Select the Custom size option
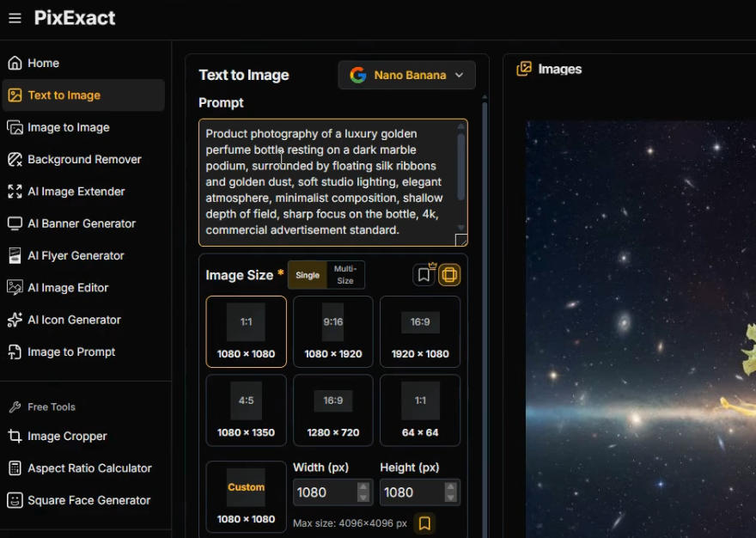This screenshot has width=756, height=538. [x=247, y=497]
